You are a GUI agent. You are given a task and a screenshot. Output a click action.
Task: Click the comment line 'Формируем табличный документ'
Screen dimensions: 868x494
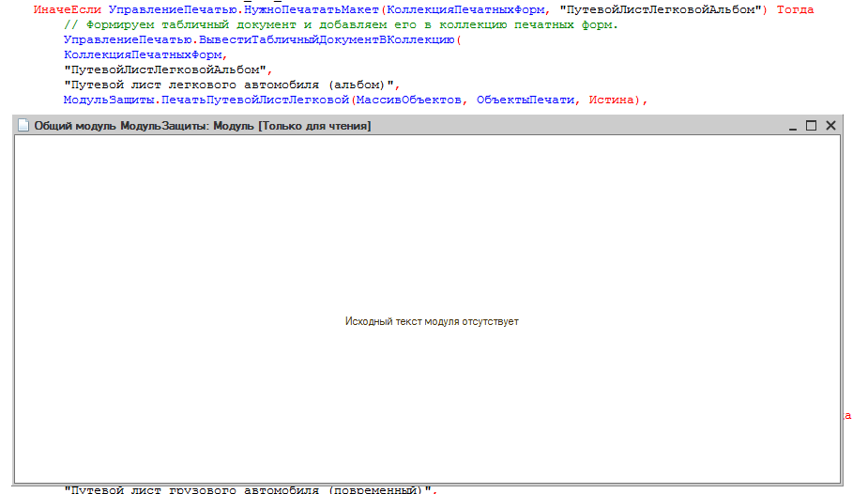[x=341, y=25]
